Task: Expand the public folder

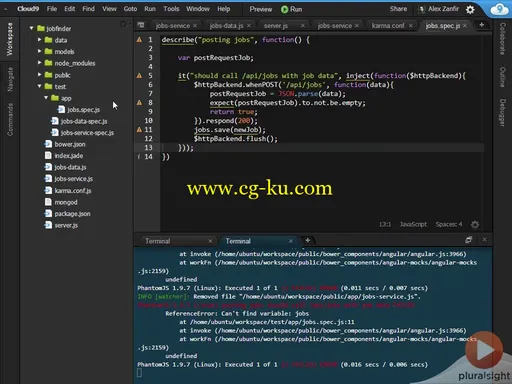Action: click(39, 75)
